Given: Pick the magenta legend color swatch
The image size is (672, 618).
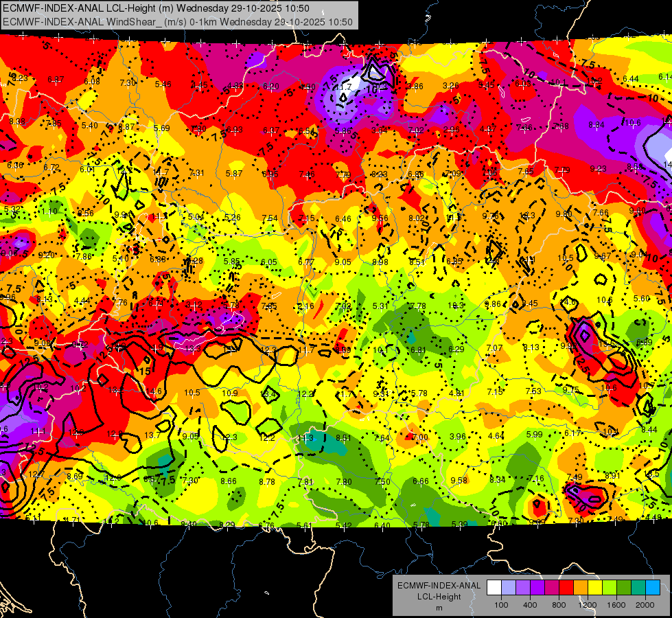Looking at the screenshot, I should coord(552,587).
